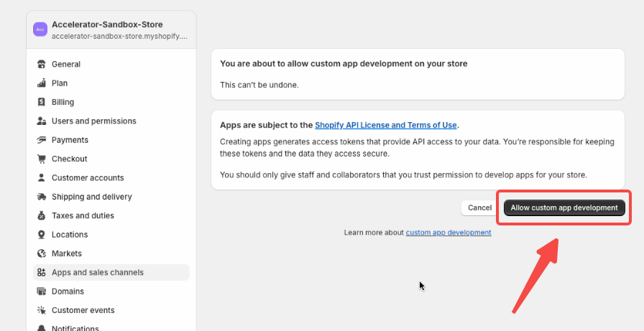Cancel custom app development confirmation
Screen dimensions: 644x331
pos(479,208)
